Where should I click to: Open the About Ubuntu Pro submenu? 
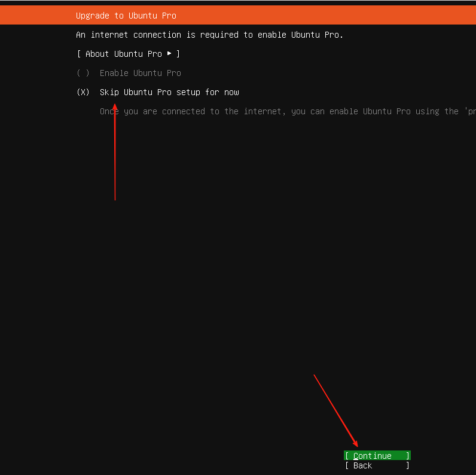(123, 54)
